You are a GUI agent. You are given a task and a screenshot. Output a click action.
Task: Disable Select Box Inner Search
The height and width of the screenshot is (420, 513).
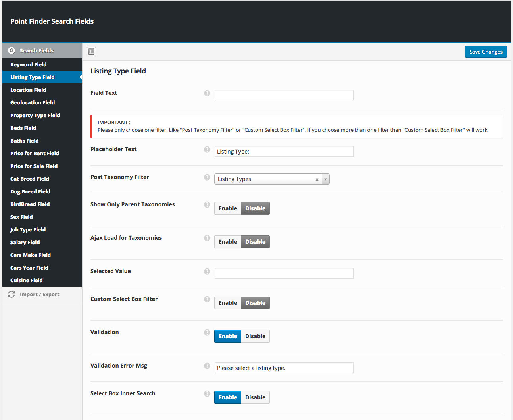(255, 397)
